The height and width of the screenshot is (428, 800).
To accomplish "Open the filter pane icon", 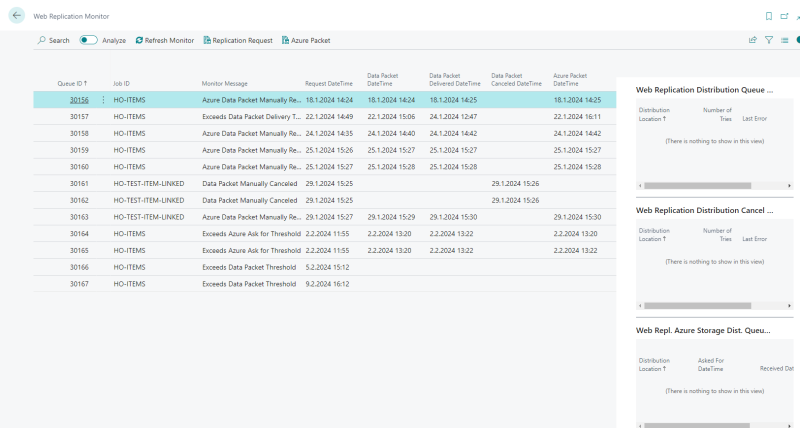I will [769, 40].
